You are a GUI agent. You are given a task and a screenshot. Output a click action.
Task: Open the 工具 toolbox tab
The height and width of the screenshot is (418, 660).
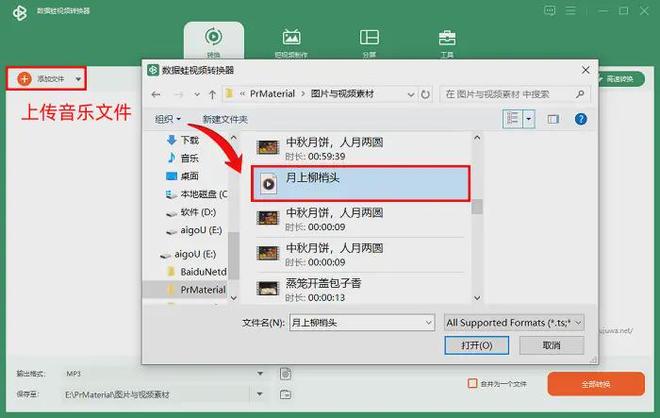446,42
